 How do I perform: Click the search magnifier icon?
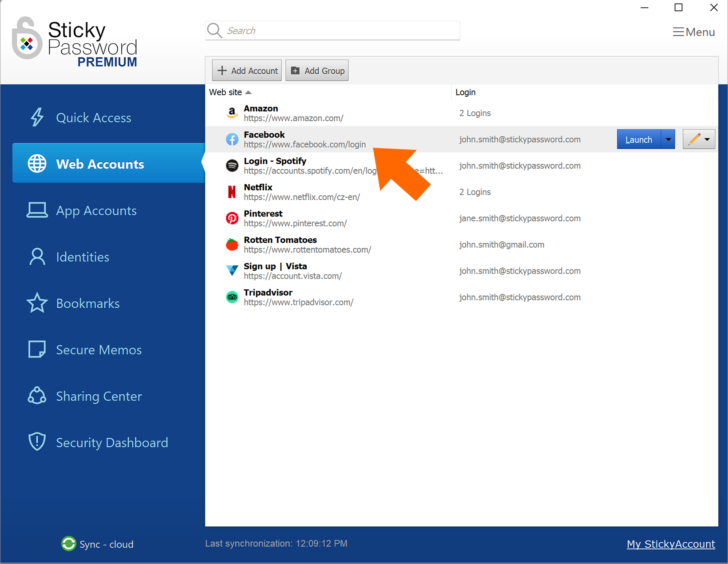(x=215, y=30)
